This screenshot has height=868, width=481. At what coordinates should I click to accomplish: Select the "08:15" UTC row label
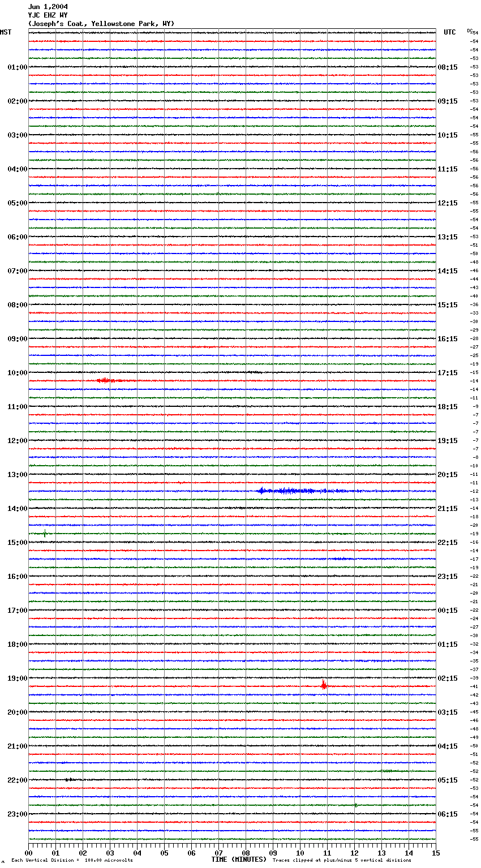click(x=448, y=67)
